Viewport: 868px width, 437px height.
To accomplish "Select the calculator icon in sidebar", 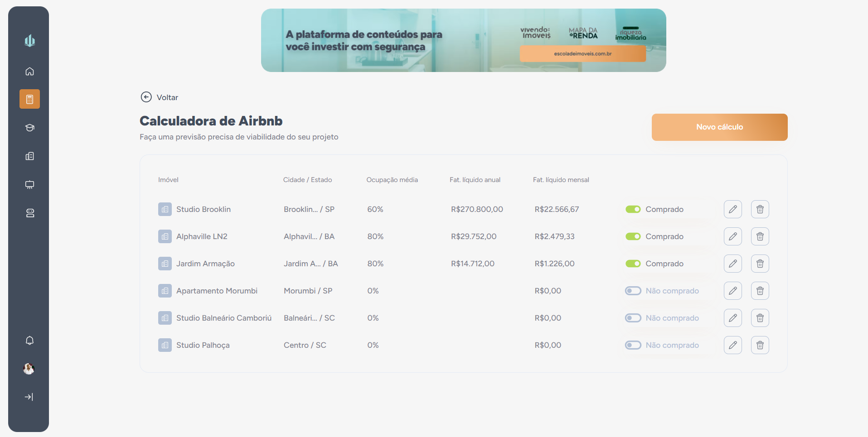I will click(x=29, y=99).
